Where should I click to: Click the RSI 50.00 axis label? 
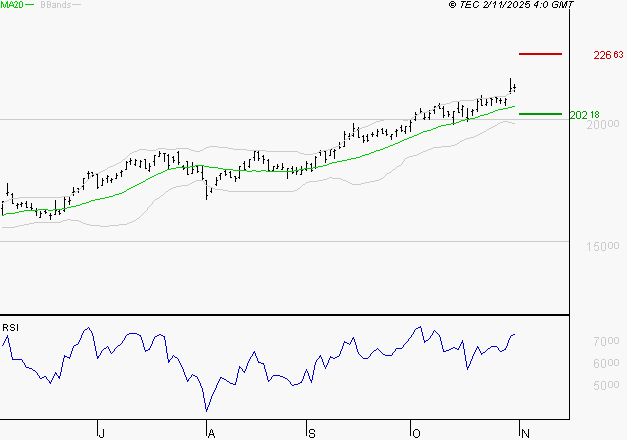coord(606,385)
